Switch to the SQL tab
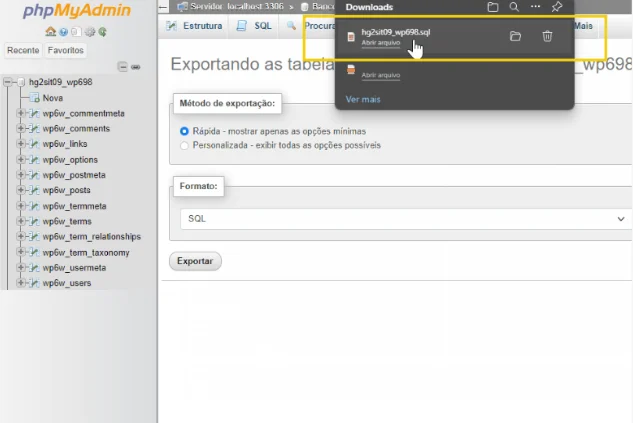The image size is (633, 423). [x=254, y=26]
